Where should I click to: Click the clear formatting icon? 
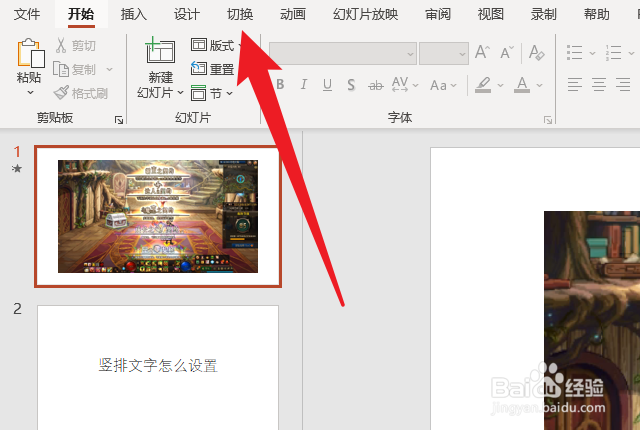click(x=536, y=53)
